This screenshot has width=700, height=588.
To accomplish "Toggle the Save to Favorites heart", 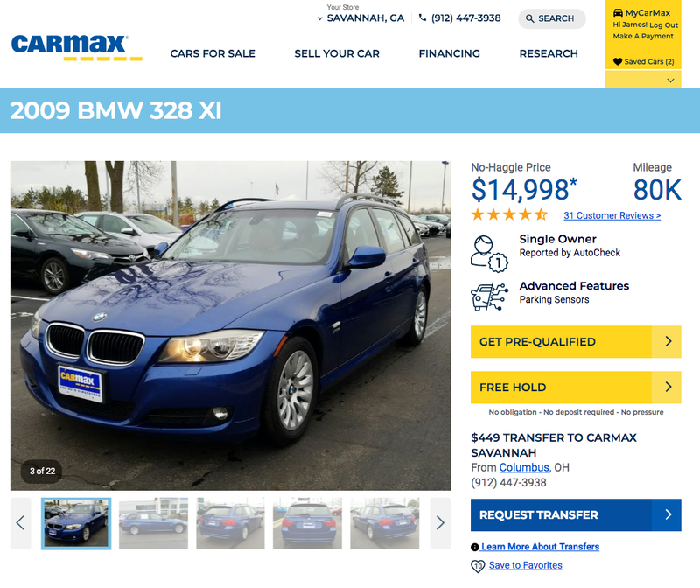I will point(478,566).
